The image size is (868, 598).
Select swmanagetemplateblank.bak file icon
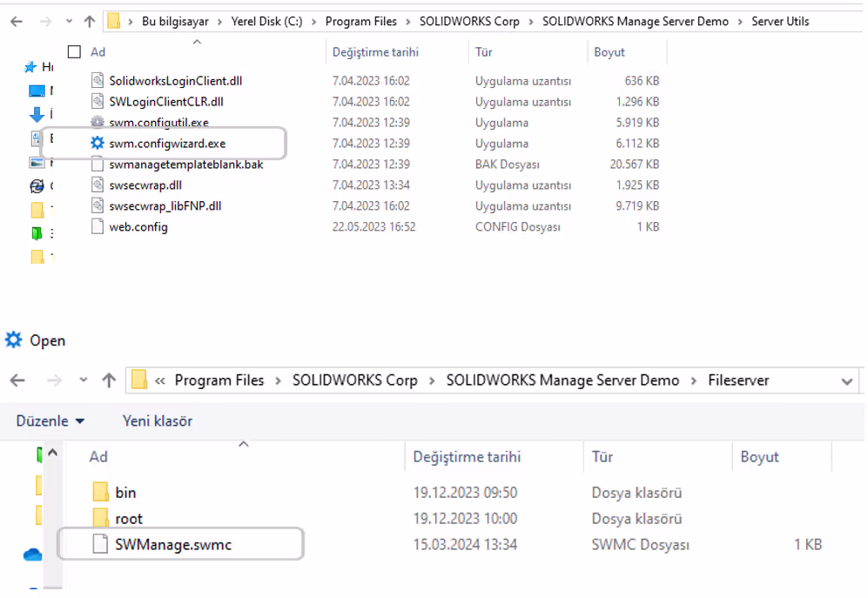click(x=98, y=164)
